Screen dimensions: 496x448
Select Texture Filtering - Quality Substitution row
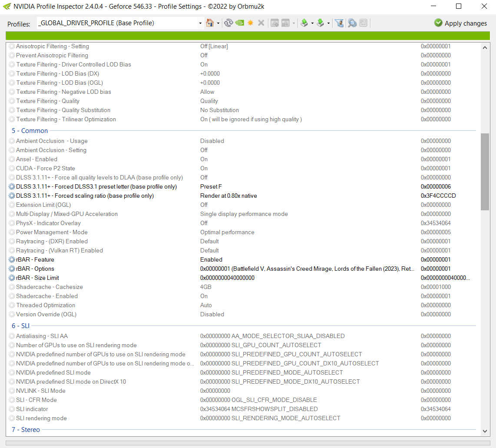coord(242,110)
